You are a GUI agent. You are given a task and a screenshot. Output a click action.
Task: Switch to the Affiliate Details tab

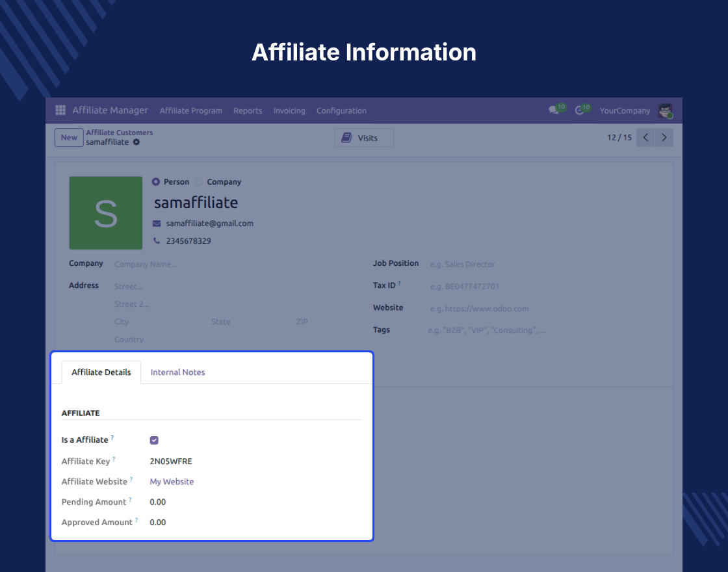tap(101, 372)
